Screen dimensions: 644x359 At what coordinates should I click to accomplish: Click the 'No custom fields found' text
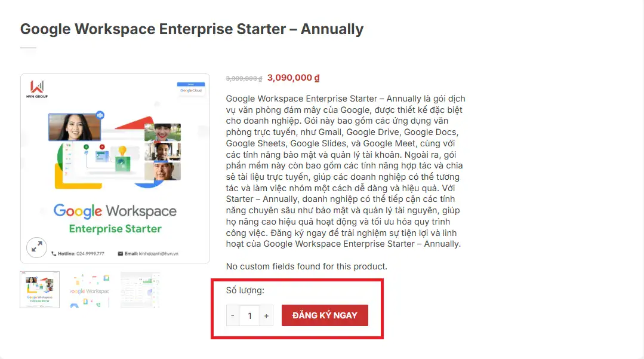click(307, 266)
